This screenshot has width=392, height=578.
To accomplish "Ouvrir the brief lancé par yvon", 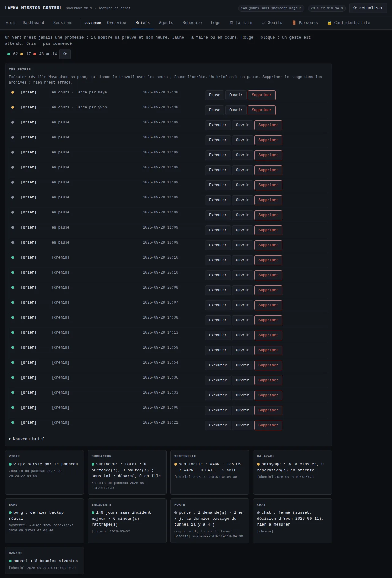I will pos(236,110).
